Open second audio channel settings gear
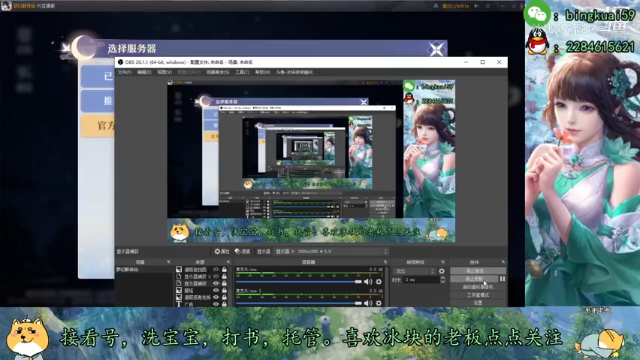The width and height of the screenshot is (640, 360). [379, 303]
